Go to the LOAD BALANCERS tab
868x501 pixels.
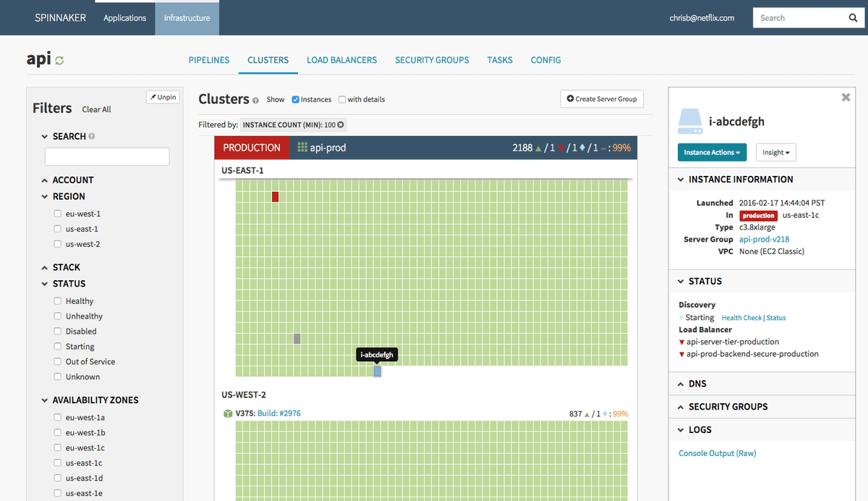[x=341, y=60]
